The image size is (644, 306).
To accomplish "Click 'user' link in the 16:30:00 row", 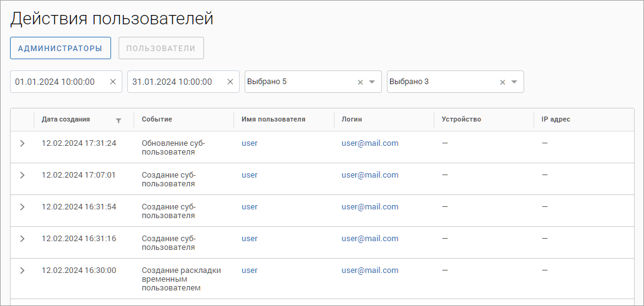I will (x=250, y=270).
